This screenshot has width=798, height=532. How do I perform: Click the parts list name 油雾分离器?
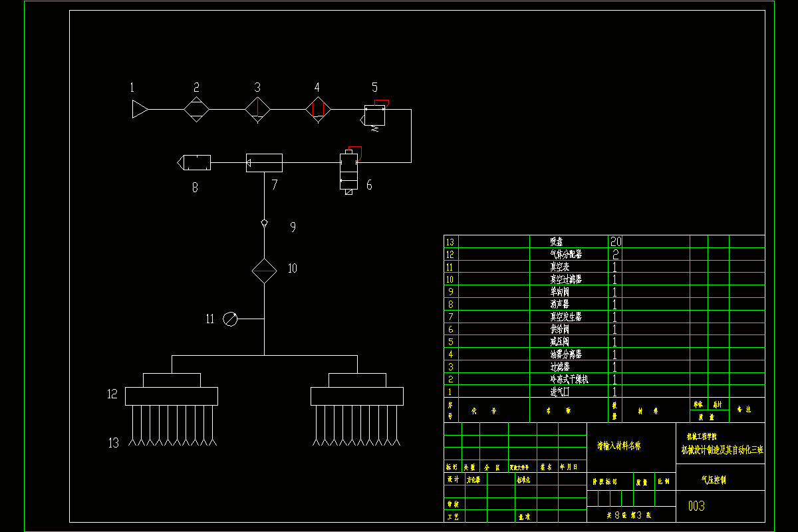pyautogui.click(x=566, y=354)
